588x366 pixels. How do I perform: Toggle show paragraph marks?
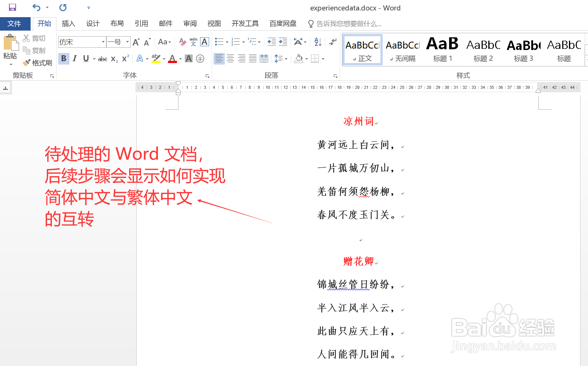pos(333,42)
